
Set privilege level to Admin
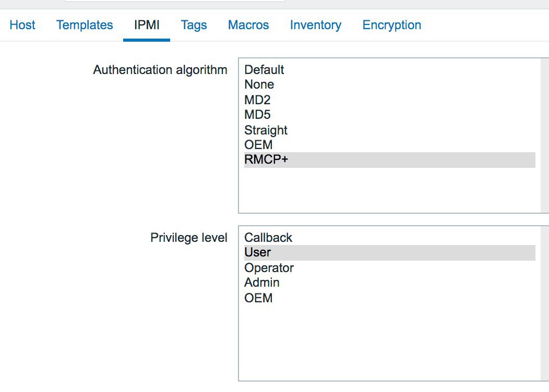(x=390, y=282)
